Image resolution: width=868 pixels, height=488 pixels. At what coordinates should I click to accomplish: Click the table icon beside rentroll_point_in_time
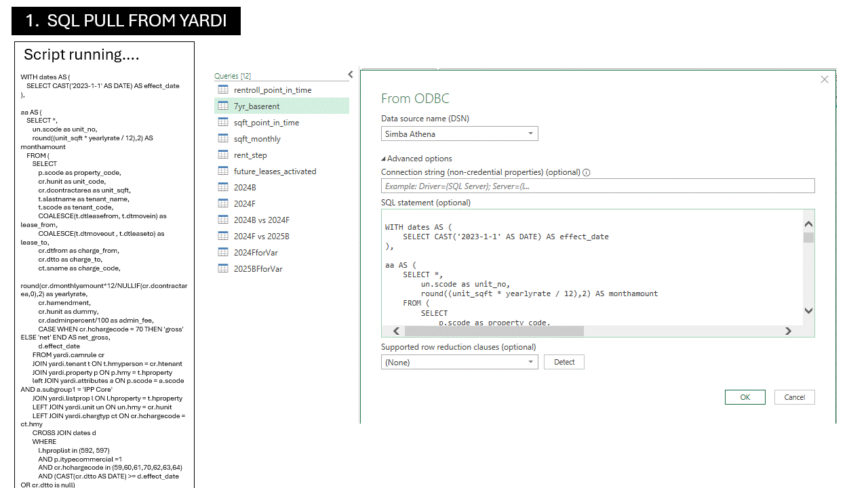[222, 90]
